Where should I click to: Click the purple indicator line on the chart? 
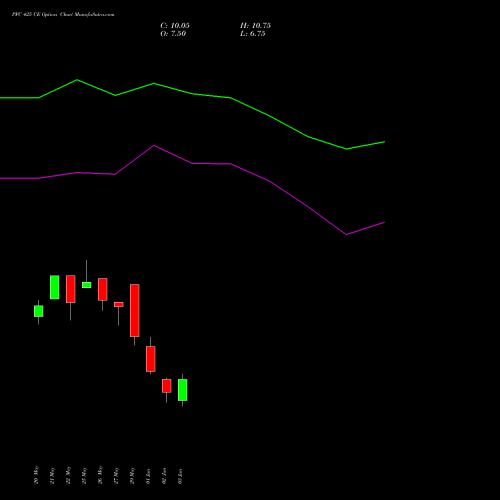pos(231,164)
